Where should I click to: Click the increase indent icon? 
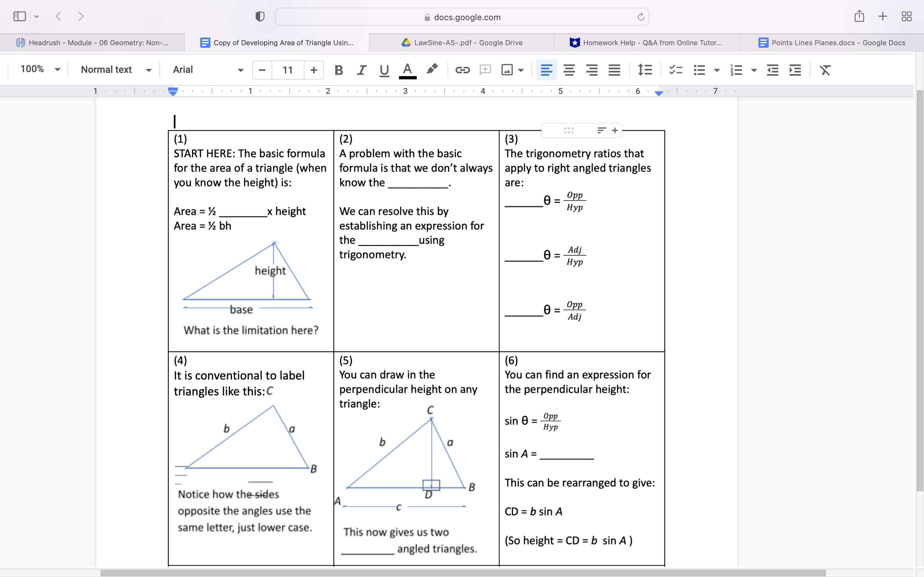795,70
